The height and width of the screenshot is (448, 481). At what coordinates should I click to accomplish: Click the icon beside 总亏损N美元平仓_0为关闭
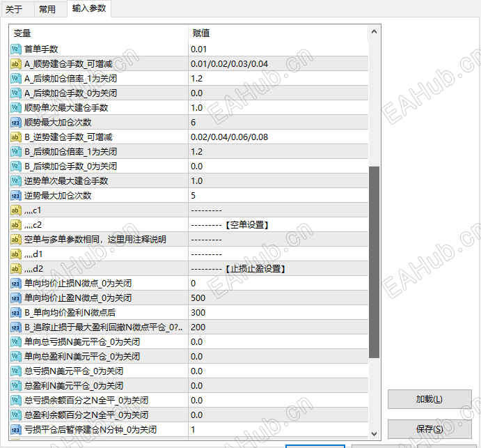coord(15,371)
